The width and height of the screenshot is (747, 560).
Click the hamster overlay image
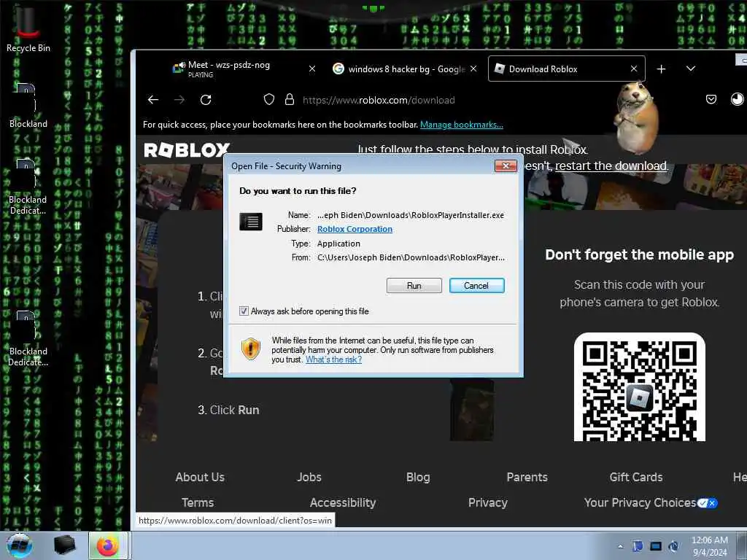(x=636, y=117)
